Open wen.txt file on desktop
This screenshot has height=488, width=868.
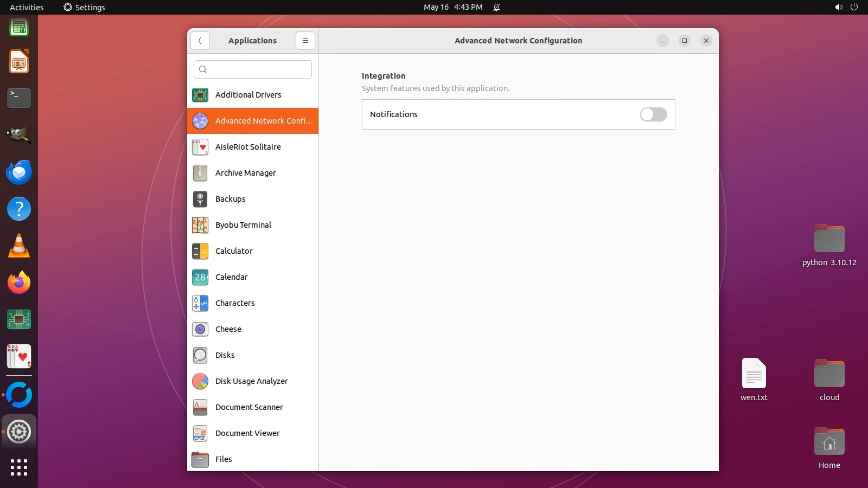(x=754, y=380)
